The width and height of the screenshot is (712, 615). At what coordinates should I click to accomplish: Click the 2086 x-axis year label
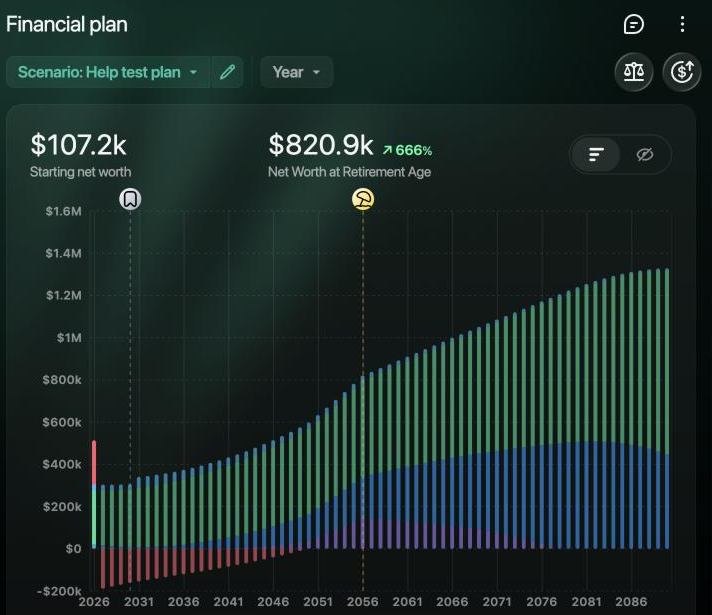click(x=631, y=602)
